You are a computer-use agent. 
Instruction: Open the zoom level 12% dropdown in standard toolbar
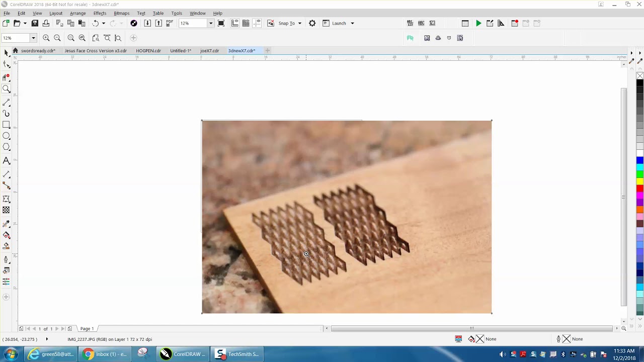[x=211, y=23]
